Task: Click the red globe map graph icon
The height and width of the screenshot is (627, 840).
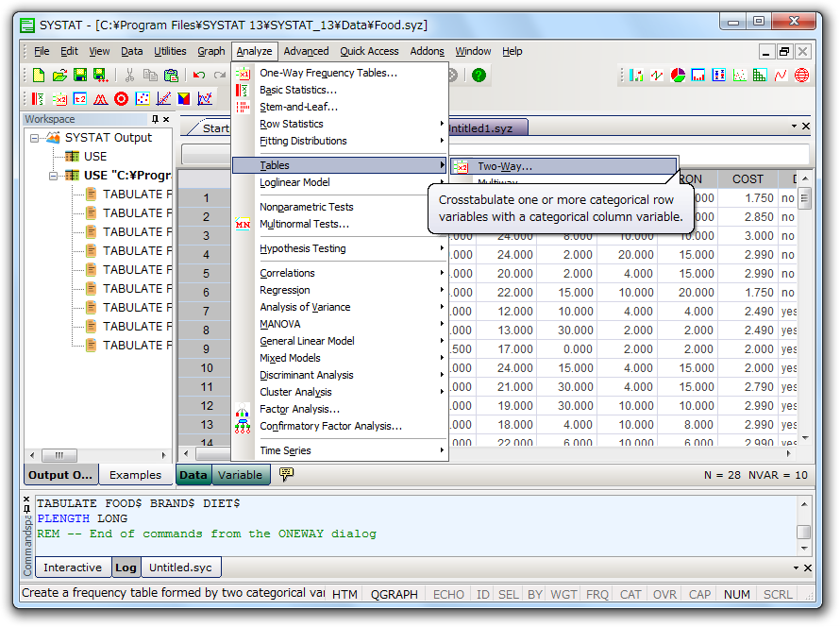Action: click(x=801, y=75)
